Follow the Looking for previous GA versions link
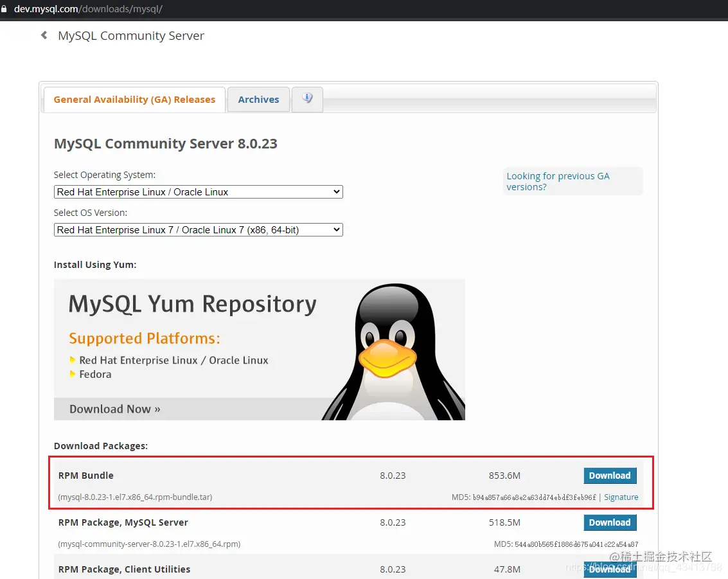Viewport: 728px width, 579px height. 558,181
